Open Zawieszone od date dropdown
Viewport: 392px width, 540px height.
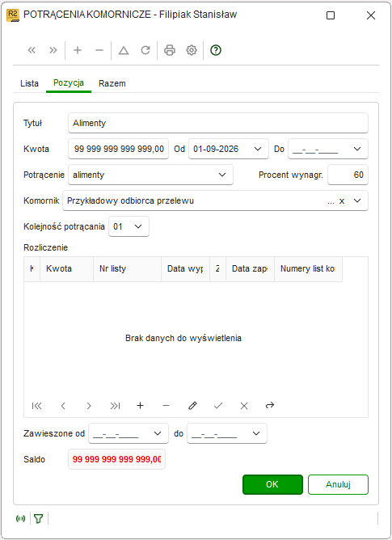click(x=158, y=433)
